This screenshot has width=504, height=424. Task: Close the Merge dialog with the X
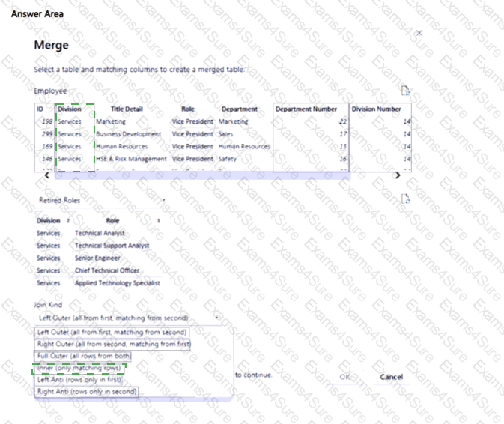click(419, 33)
